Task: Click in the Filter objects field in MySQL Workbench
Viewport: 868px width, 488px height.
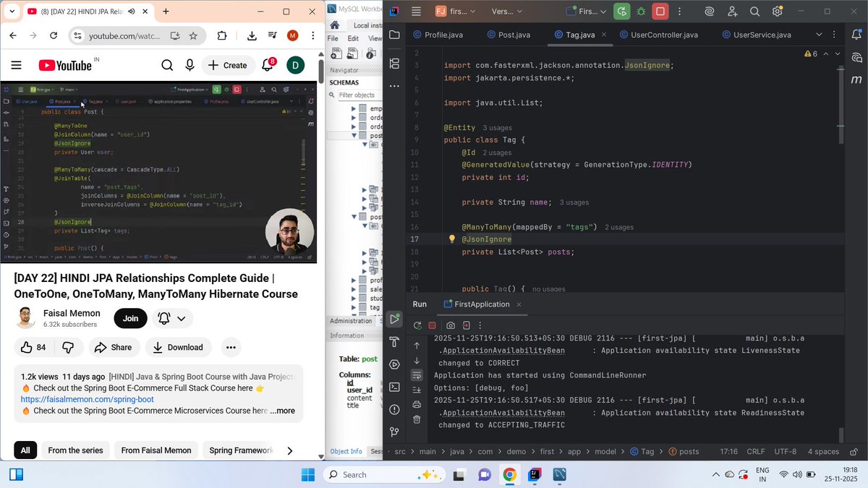Action: click(359, 95)
